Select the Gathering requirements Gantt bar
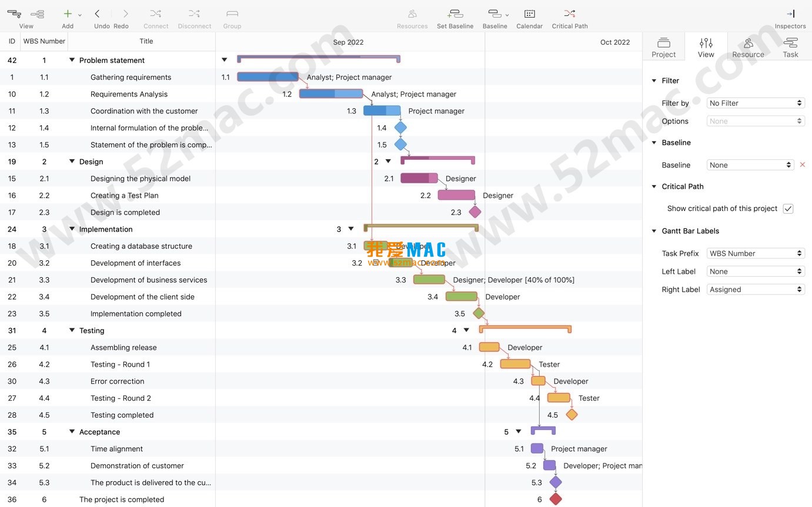The width and height of the screenshot is (812, 507). 268,77
